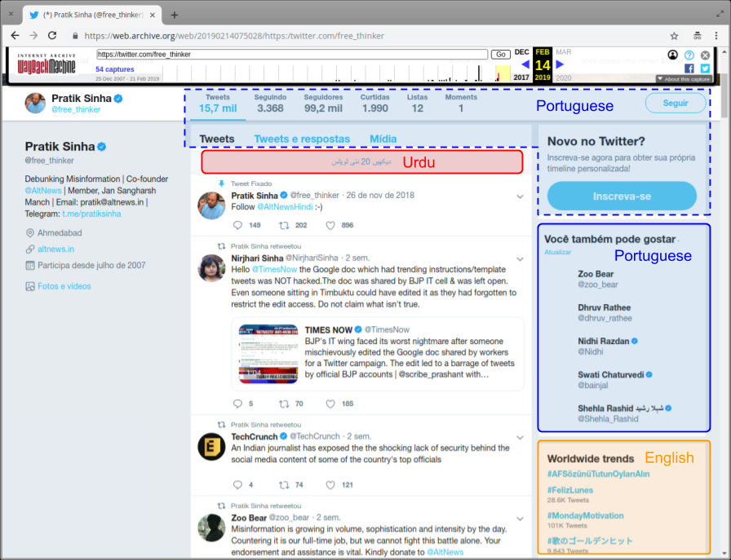Screen dimensions: 731x560
Task: Go back using browser back arrow
Action: [x=15, y=35]
